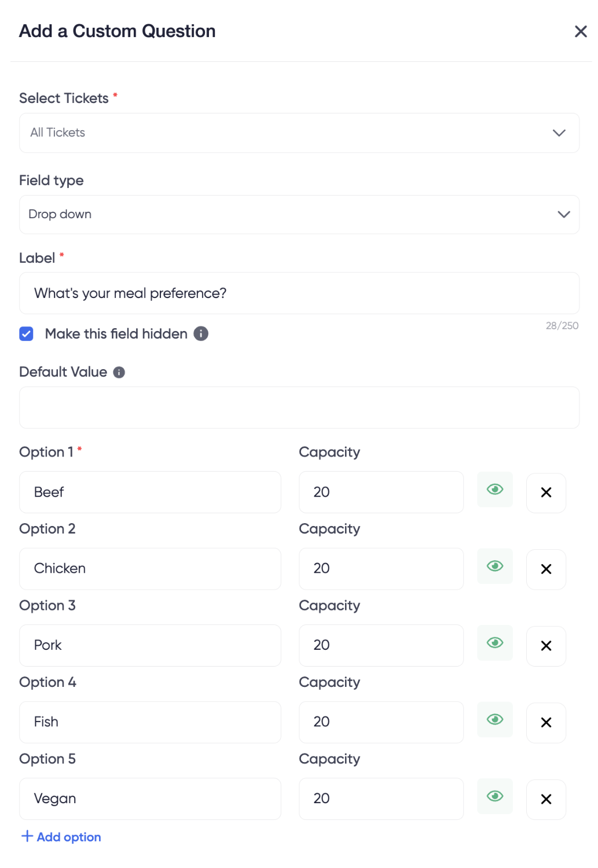Edit the capacity field for Vegan
This screenshot has height=868, width=598.
pyautogui.click(x=381, y=799)
